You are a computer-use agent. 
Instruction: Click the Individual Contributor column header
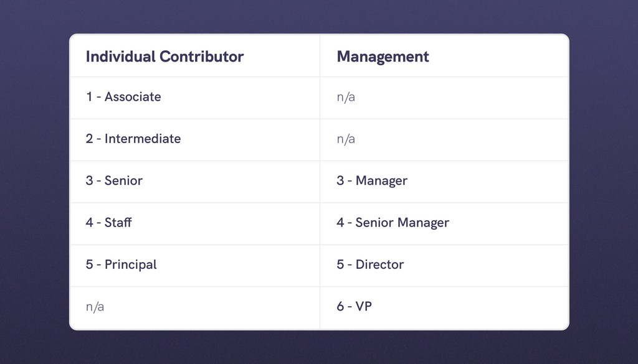point(164,57)
